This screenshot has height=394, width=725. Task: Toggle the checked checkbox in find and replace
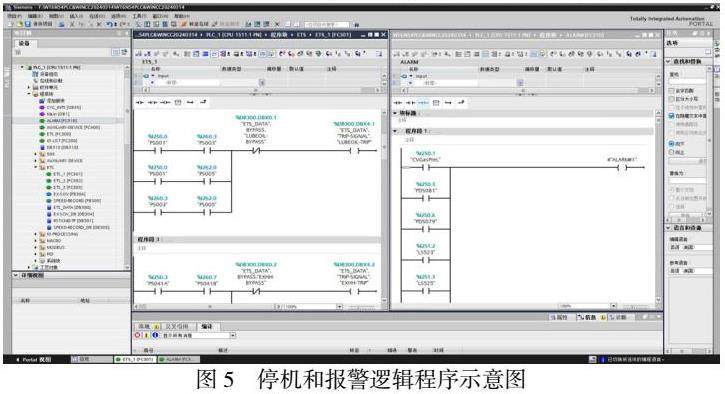point(672,116)
